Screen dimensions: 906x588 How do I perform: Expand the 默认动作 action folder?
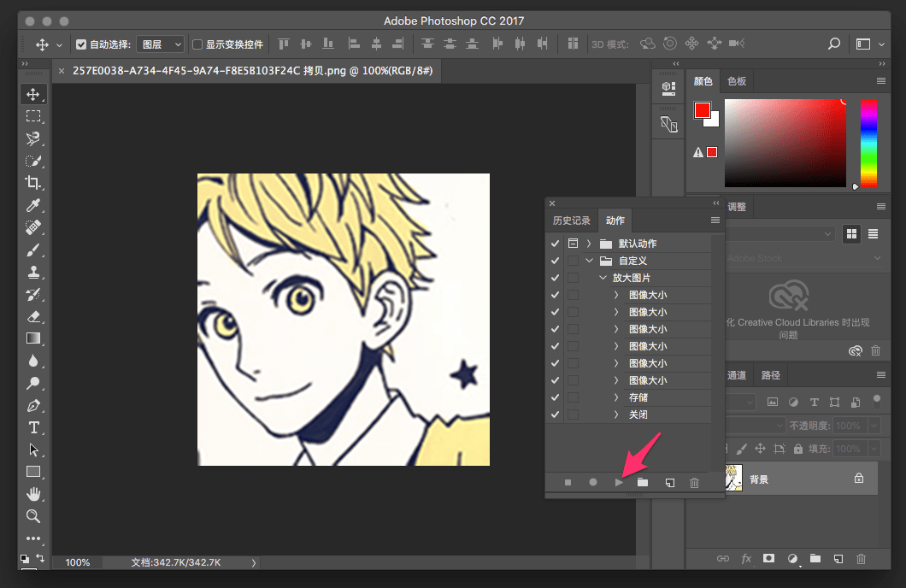point(589,244)
